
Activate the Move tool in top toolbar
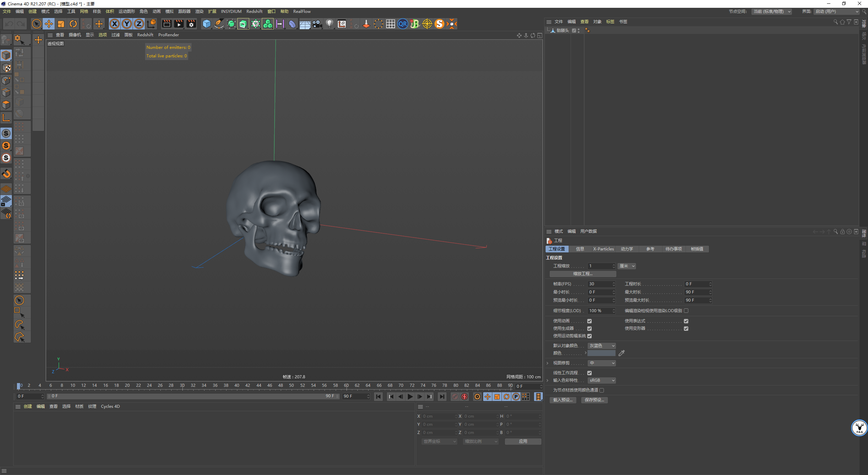point(49,24)
